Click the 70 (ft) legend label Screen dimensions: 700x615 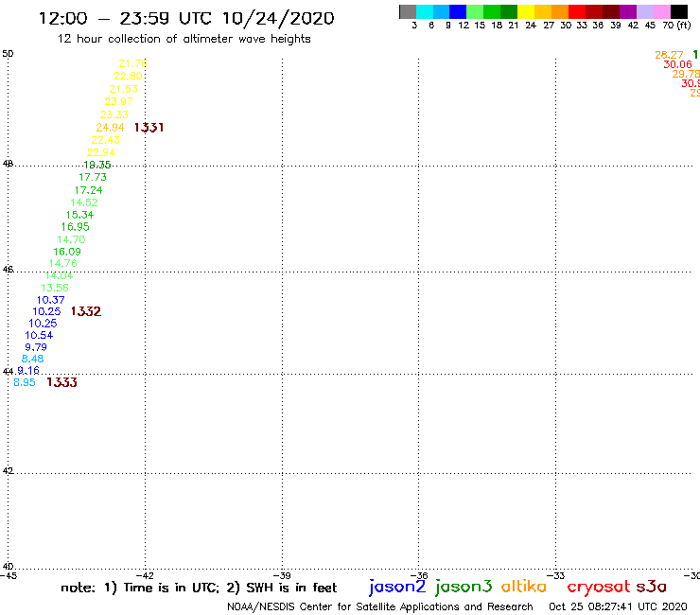click(676, 26)
